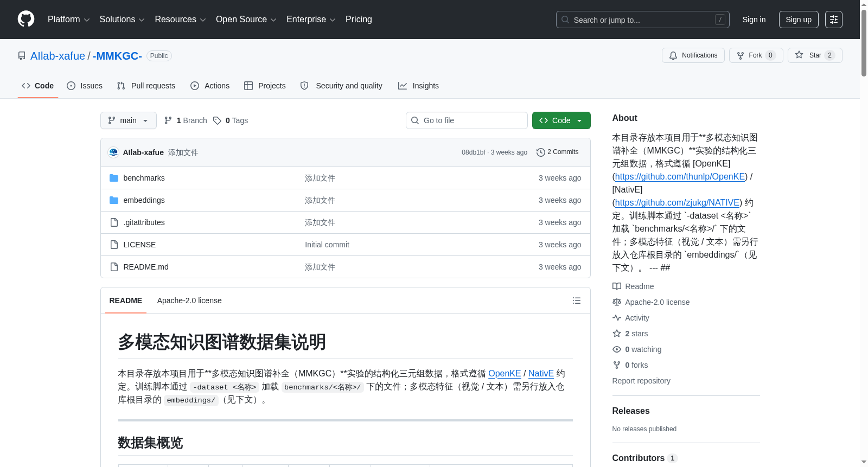
Task: Expand the Open Source menu
Action: [246, 20]
